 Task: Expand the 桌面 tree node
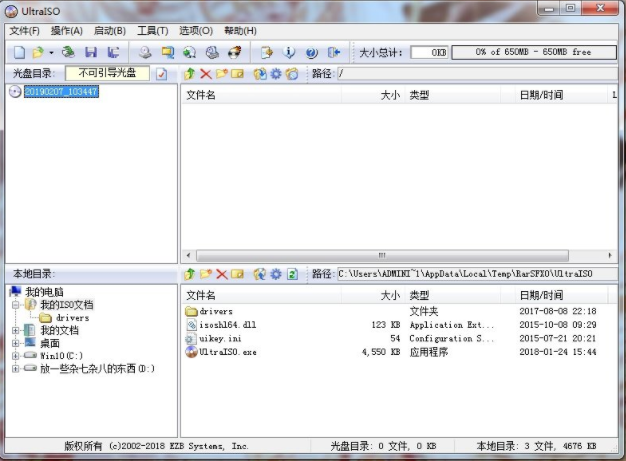coord(16,343)
